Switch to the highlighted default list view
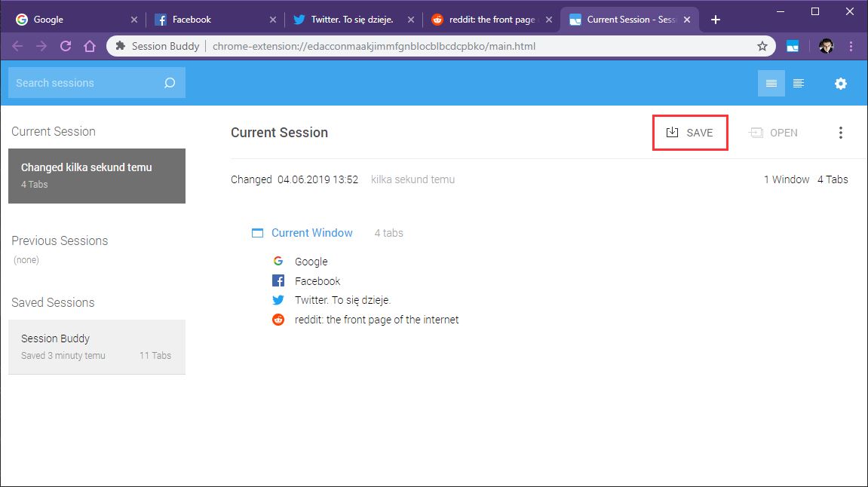 coord(771,84)
